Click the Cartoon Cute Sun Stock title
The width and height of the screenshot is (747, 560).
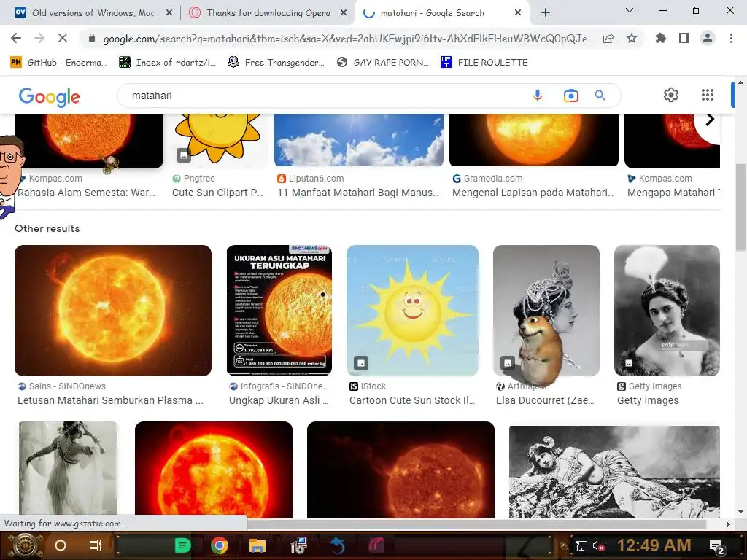(x=411, y=400)
